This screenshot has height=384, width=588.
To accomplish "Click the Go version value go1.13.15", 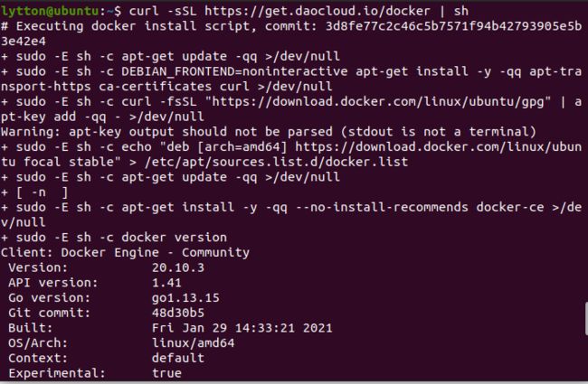I will 185,298.
